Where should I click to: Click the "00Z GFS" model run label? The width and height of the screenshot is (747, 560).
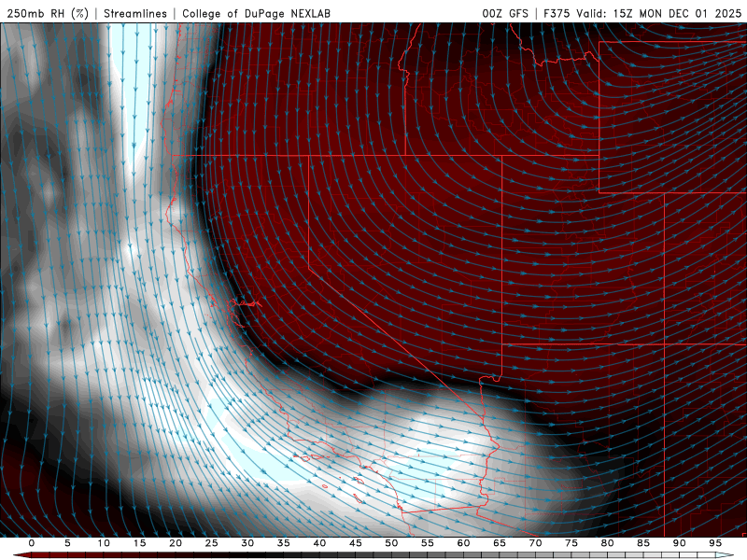tap(505, 13)
